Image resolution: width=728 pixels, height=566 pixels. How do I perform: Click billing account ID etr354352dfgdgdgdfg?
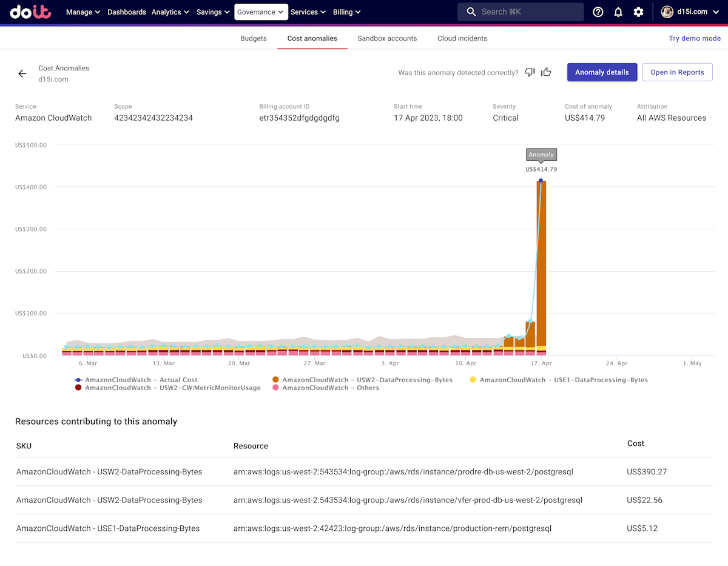[299, 118]
